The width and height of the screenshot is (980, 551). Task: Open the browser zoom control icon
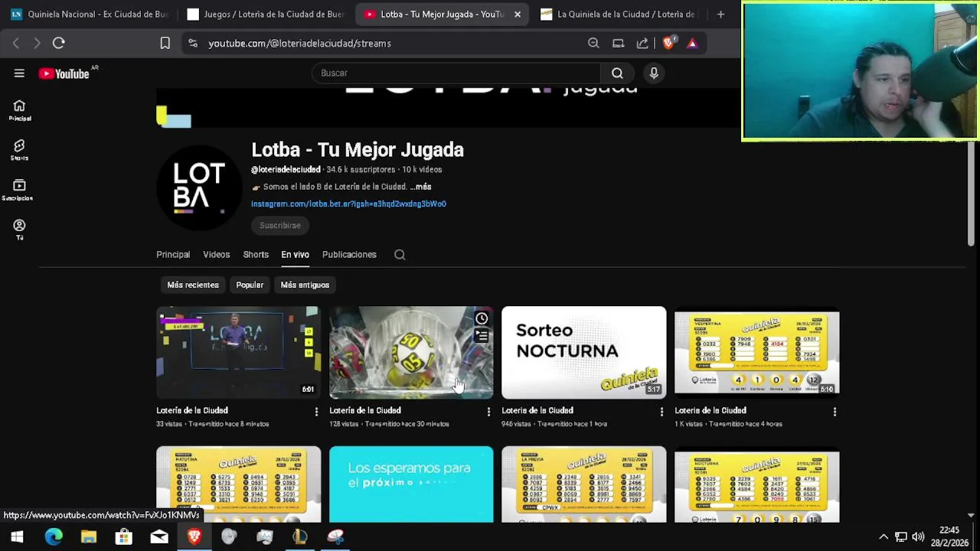pyautogui.click(x=593, y=44)
